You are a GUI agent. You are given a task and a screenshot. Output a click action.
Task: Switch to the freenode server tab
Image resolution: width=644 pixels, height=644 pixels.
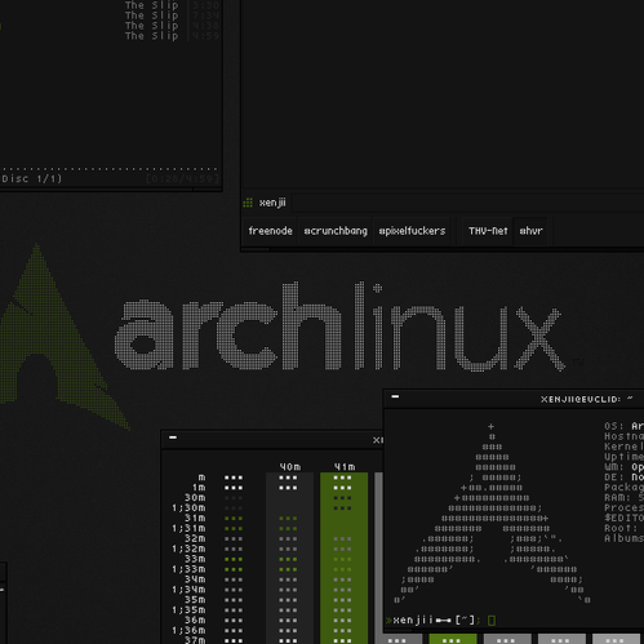pos(270,231)
